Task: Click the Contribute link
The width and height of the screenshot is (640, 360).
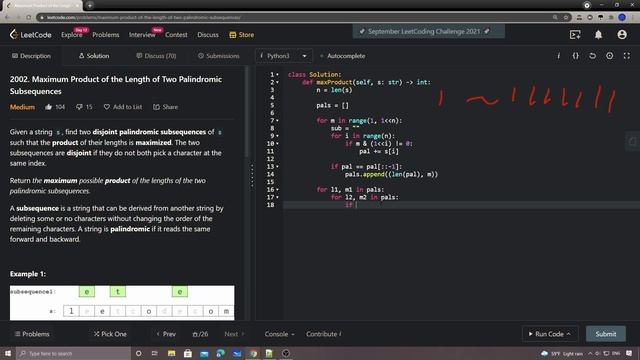Action: coord(324,334)
